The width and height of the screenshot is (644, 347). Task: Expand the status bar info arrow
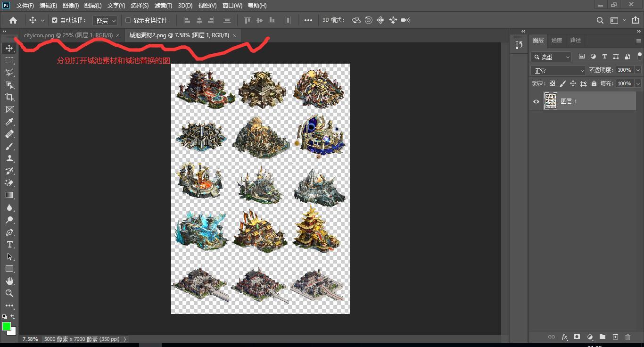coord(125,339)
